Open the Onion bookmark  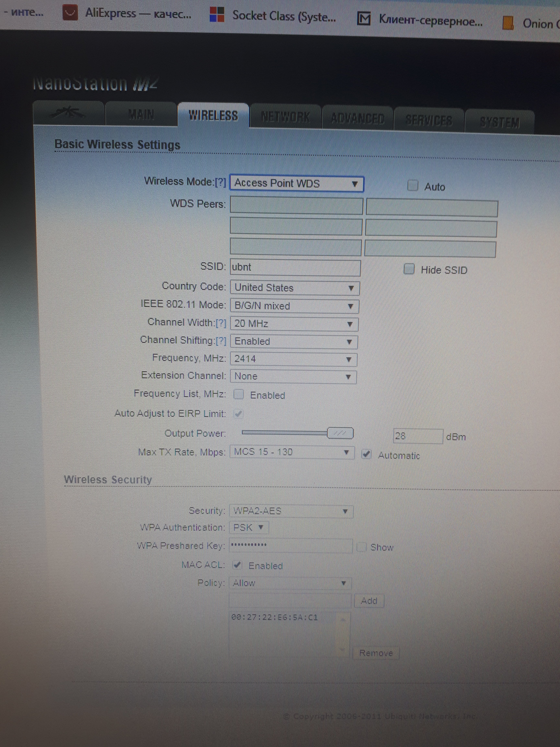click(x=531, y=23)
